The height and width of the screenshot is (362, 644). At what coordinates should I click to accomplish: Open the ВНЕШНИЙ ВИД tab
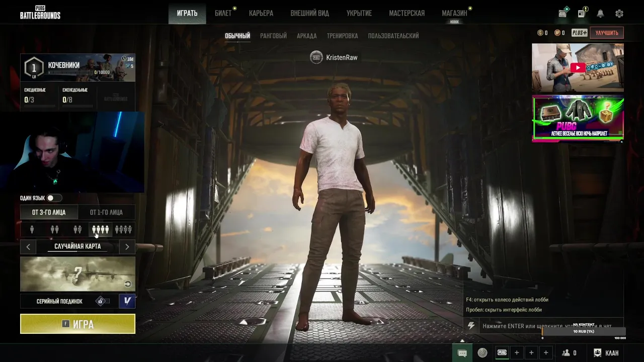310,13
